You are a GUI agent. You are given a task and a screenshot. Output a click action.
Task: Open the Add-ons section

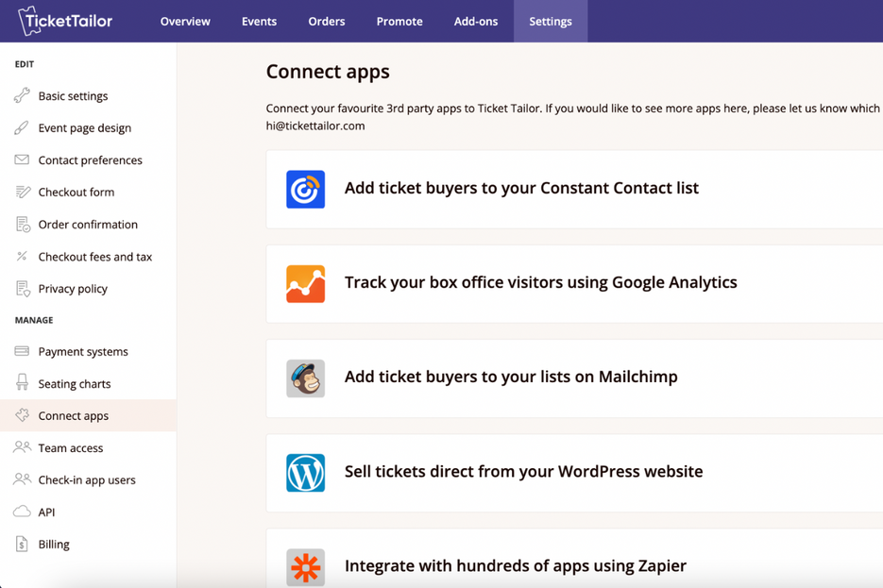[475, 21]
